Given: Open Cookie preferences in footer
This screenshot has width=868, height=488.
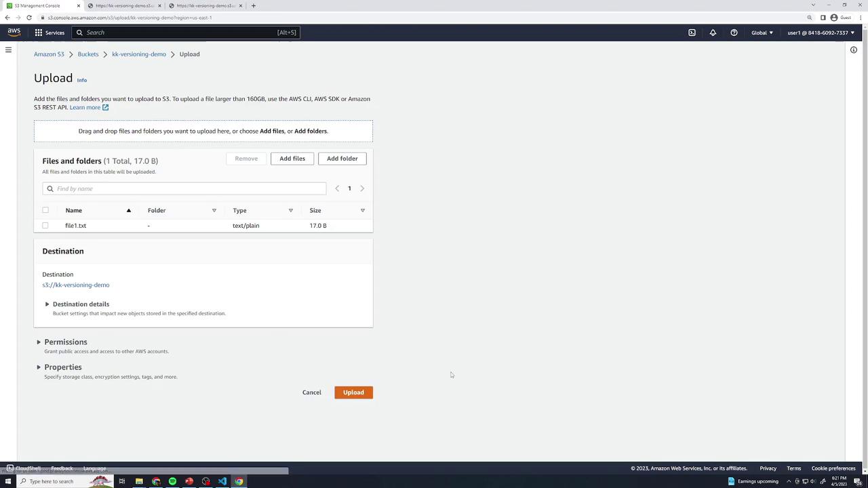Looking at the screenshot, I should tap(833, 468).
